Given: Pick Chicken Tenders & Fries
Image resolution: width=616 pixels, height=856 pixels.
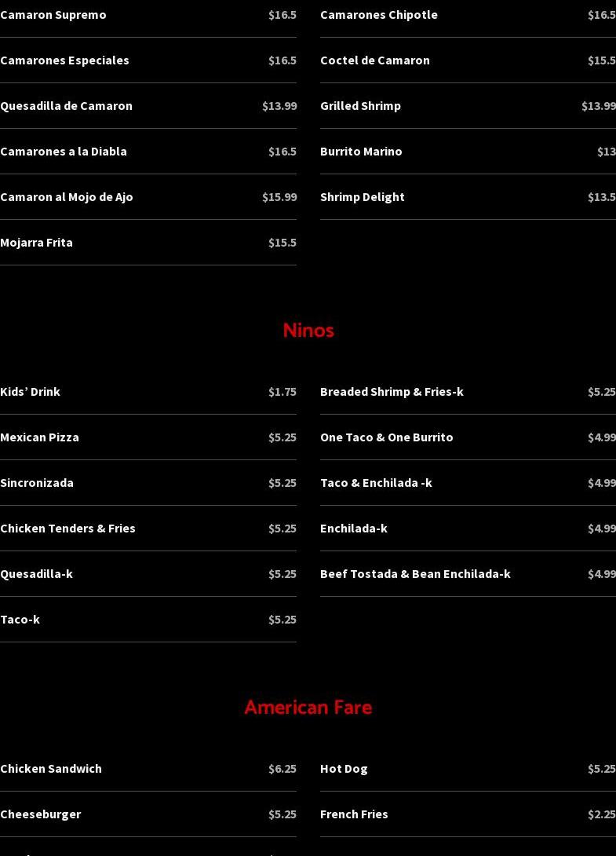Looking at the screenshot, I should (67, 529).
